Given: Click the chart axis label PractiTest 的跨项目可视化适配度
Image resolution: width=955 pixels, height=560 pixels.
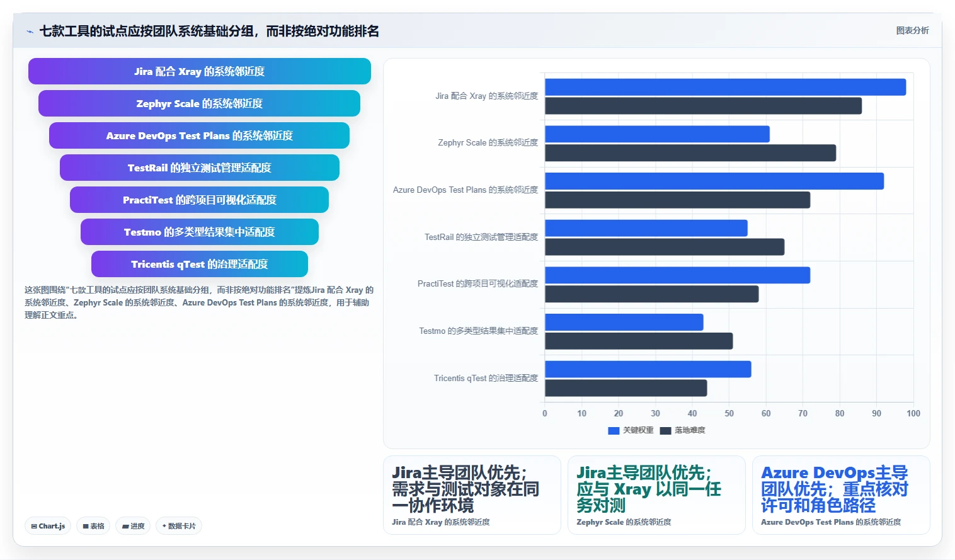Looking at the screenshot, I should [x=477, y=284].
